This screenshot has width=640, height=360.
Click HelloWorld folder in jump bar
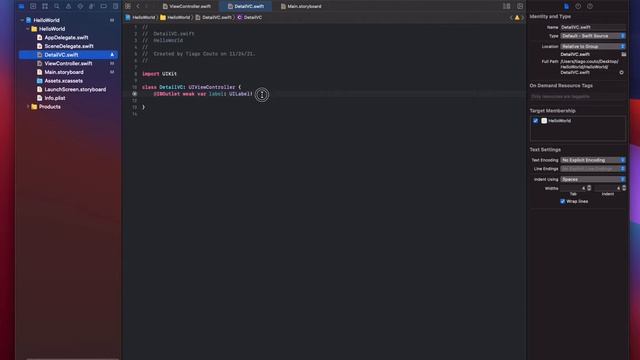pos(175,18)
